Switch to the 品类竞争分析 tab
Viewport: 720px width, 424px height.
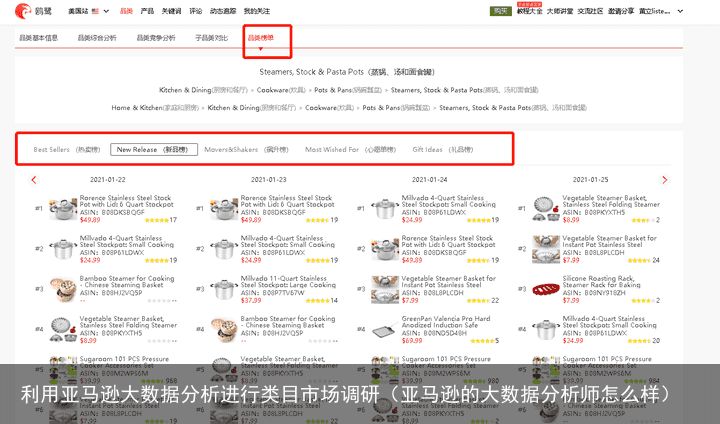coord(156,38)
